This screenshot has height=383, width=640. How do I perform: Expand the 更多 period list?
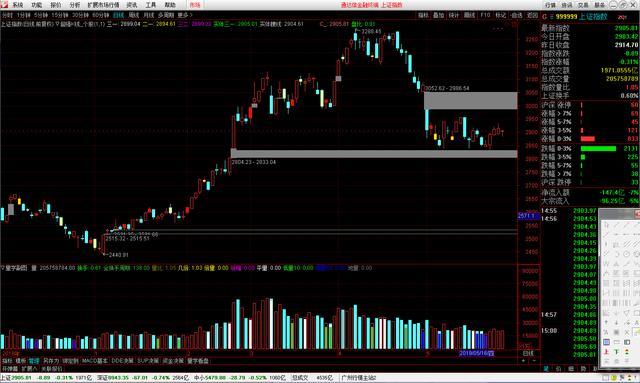[x=184, y=15]
